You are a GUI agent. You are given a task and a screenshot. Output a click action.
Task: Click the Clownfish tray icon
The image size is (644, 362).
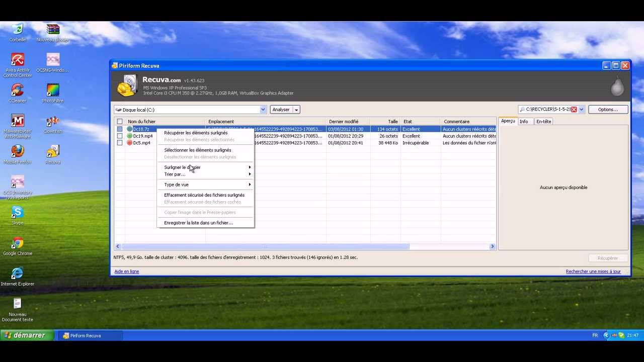click(614, 335)
